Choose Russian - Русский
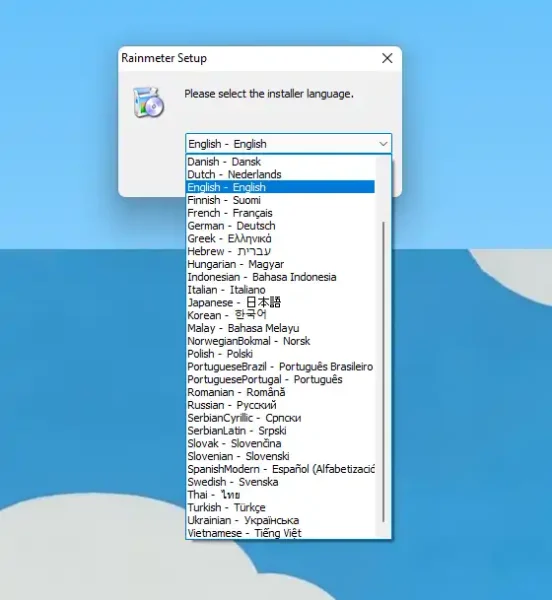Screen dimensions: 552x600 point(280,405)
